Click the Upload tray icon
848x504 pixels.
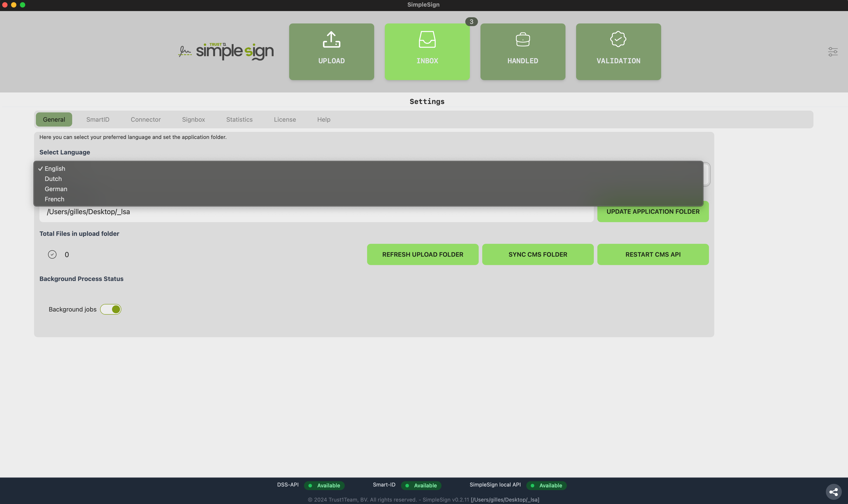tap(331, 40)
